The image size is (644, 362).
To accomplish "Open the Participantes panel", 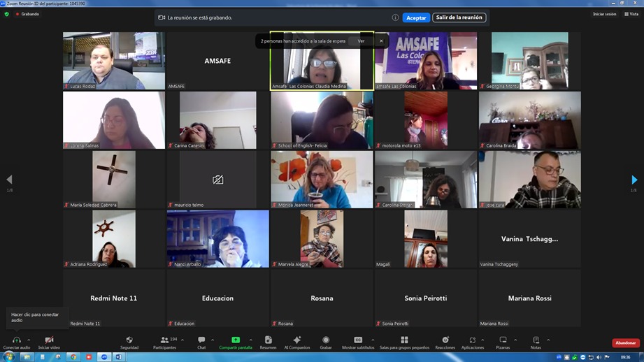I will (164, 341).
